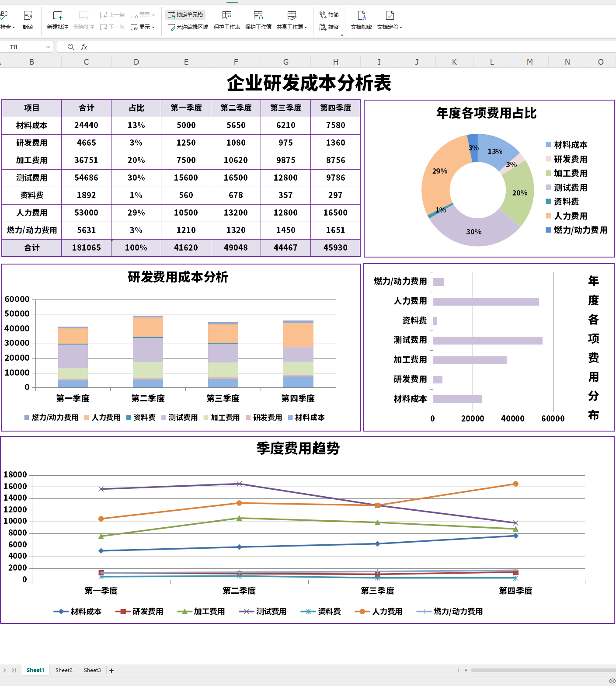616x686 pixels.
Task: Click the 保护工作表 protect sheet icon
Action: [227, 16]
